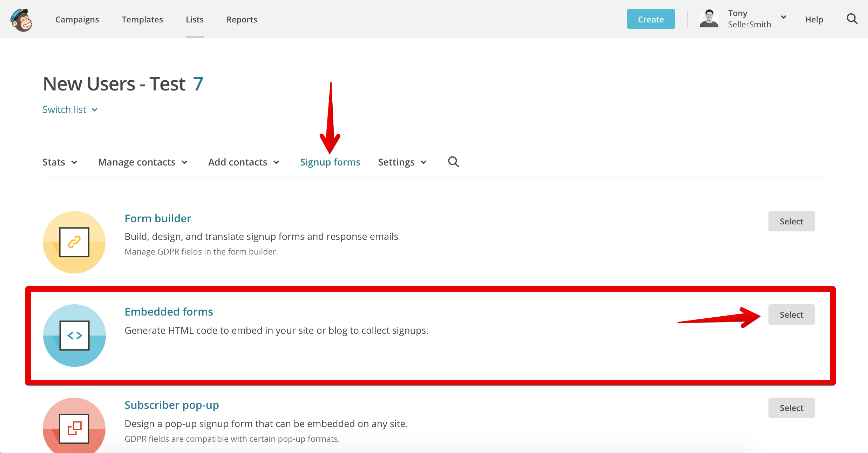This screenshot has height=453, width=868.
Task: Click 'Design a pop-up signup form' description
Action: [x=266, y=424]
